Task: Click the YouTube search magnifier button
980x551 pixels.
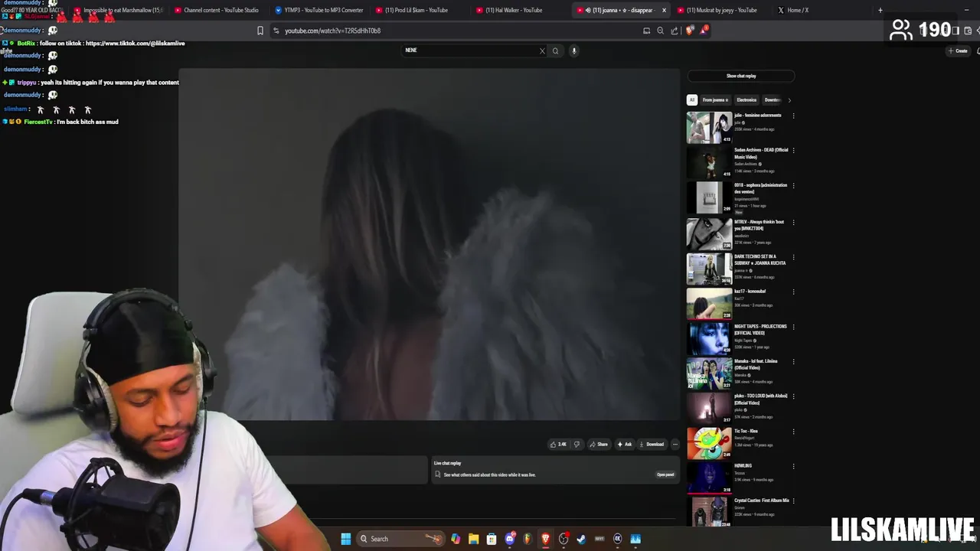Action: [556, 51]
